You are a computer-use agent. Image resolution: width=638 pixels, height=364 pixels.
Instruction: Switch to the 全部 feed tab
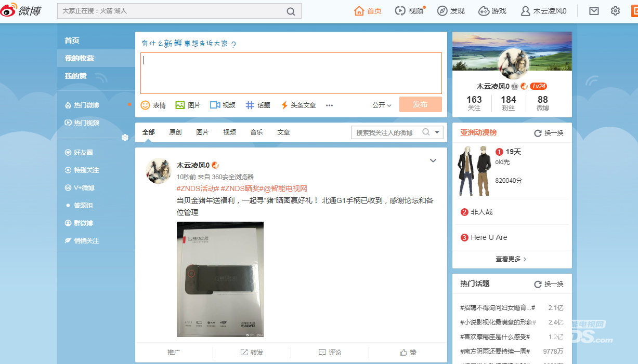click(x=149, y=132)
